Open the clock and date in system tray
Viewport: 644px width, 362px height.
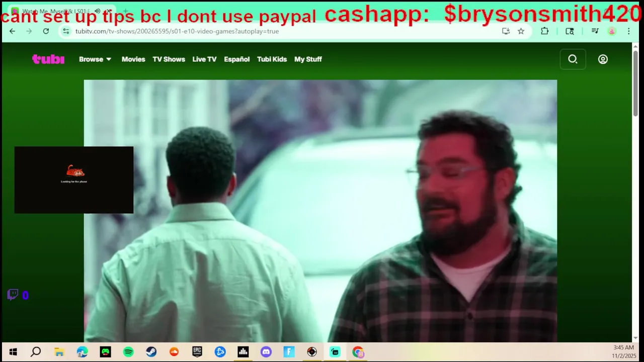(x=624, y=352)
